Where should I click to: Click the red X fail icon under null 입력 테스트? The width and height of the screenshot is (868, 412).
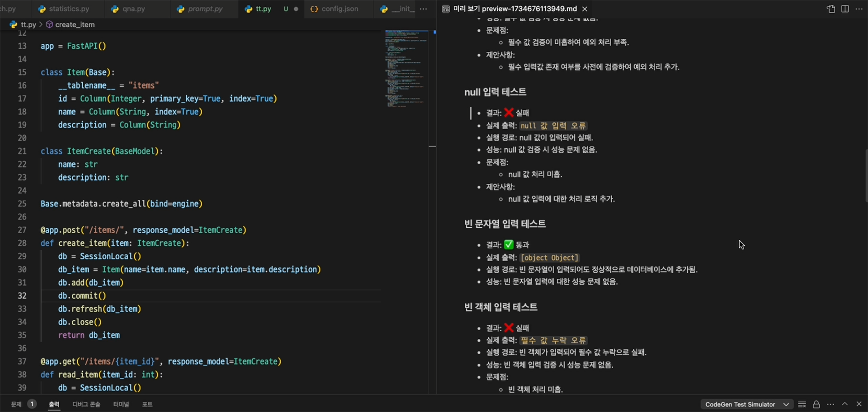pyautogui.click(x=509, y=112)
